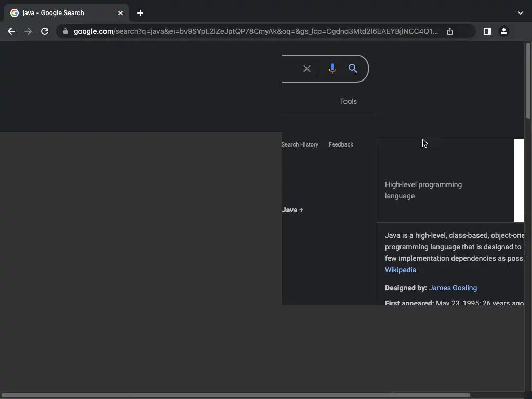The width and height of the screenshot is (532, 399).
Task: Click the Java description paragraph
Action: coord(454,247)
